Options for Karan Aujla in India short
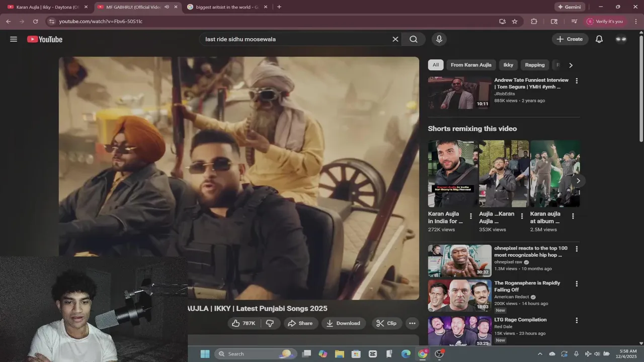This screenshot has height=362, width=644. (471, 216)
